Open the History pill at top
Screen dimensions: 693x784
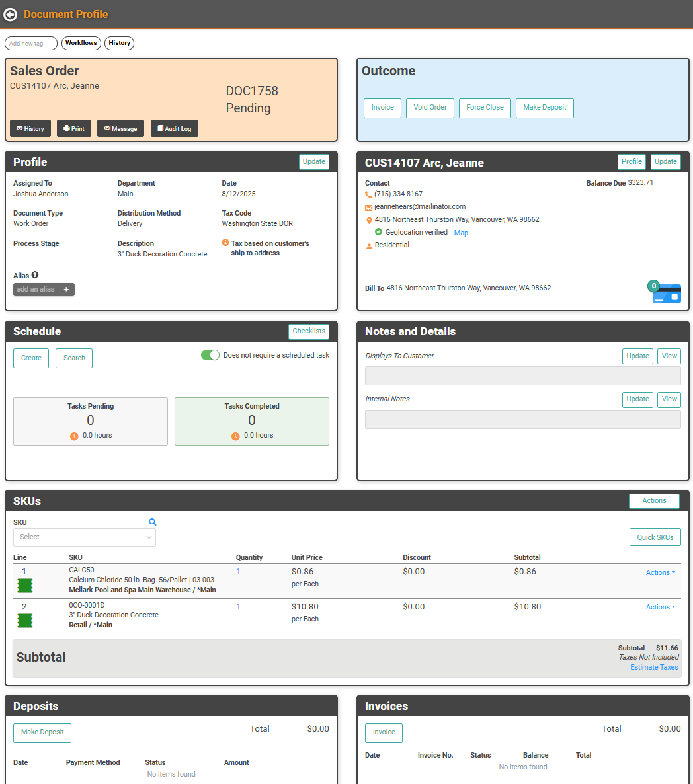[x=119, y=43]
